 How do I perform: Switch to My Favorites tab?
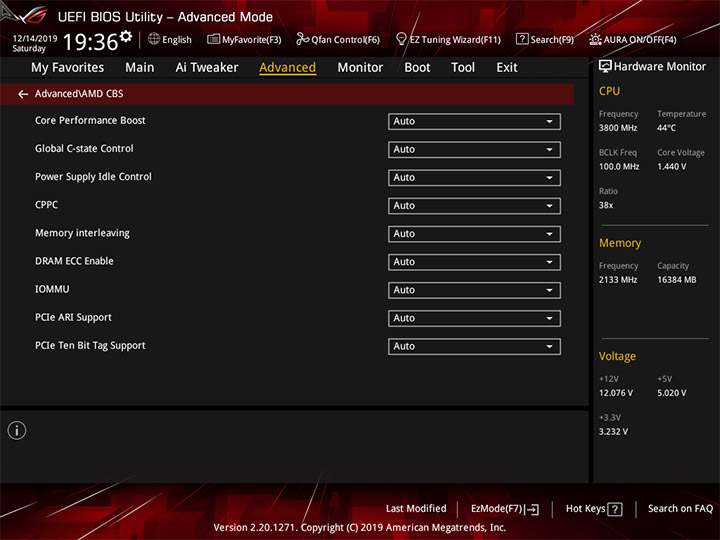click(x=68, y=68)
